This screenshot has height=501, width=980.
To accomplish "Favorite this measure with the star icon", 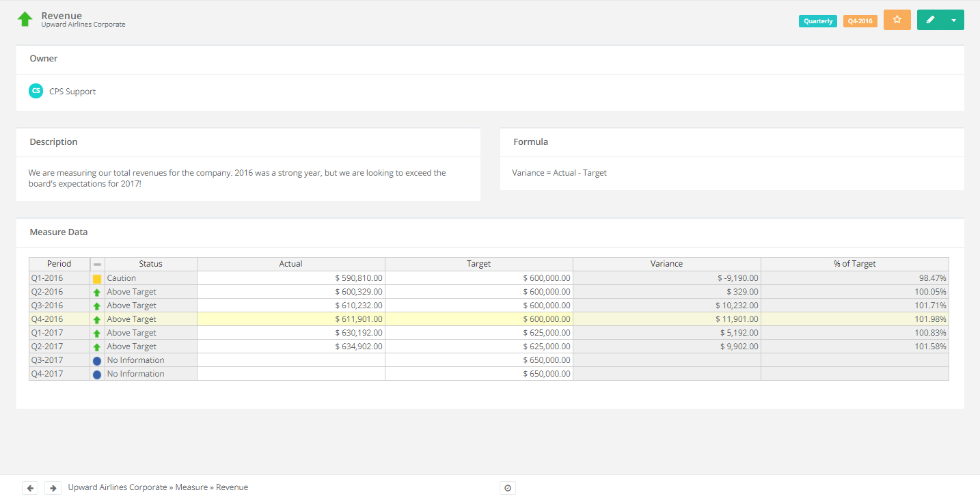I will tap(897, 20).
